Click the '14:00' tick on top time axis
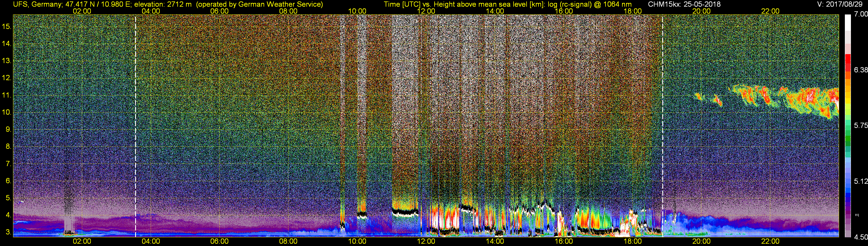This screenshot has height=246, width=868. pos(495,11)
